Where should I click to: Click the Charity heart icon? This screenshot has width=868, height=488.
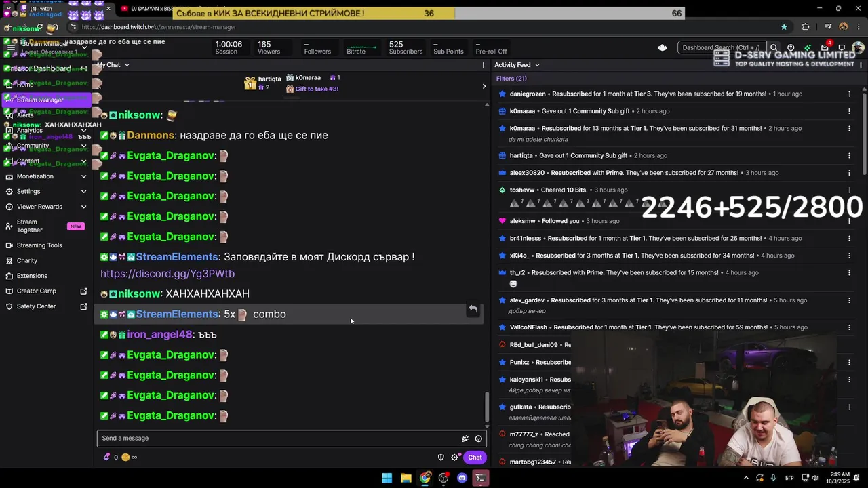pos(9,260)
